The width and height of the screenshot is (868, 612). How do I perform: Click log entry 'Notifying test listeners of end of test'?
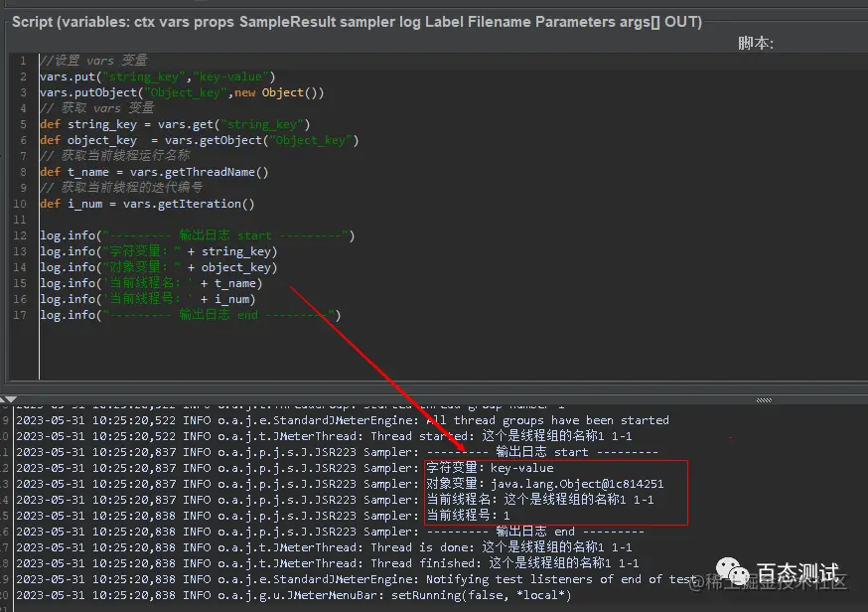pos(357,579)
